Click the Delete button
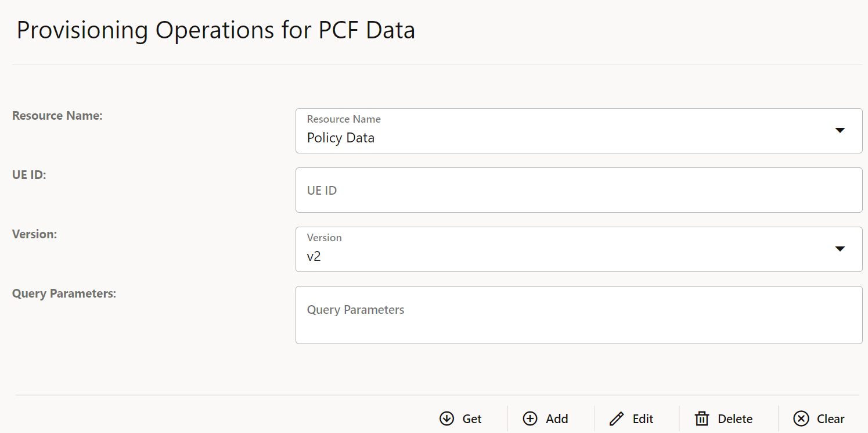 (724, 418)
